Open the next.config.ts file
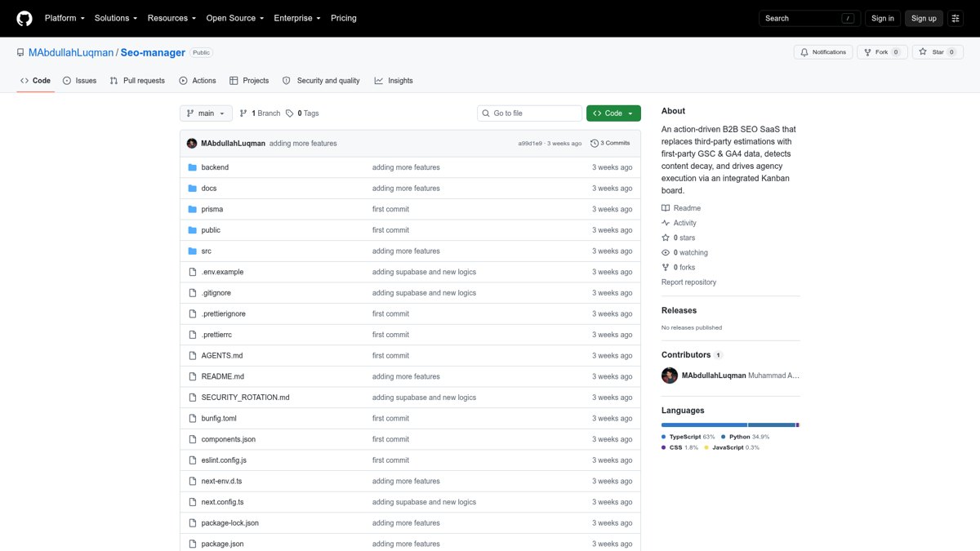 tap(223, 502)
